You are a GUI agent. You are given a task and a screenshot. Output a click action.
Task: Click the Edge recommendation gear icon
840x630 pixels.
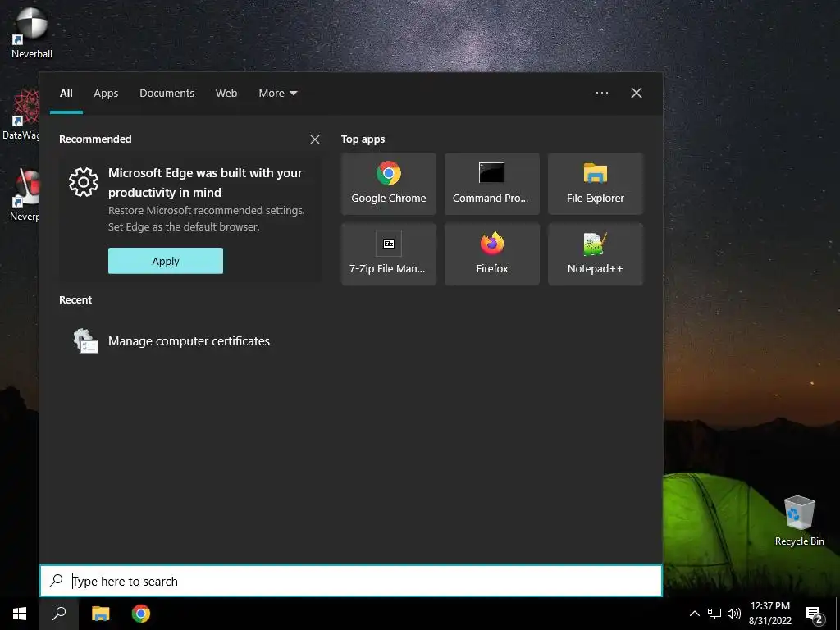[84, 182]
